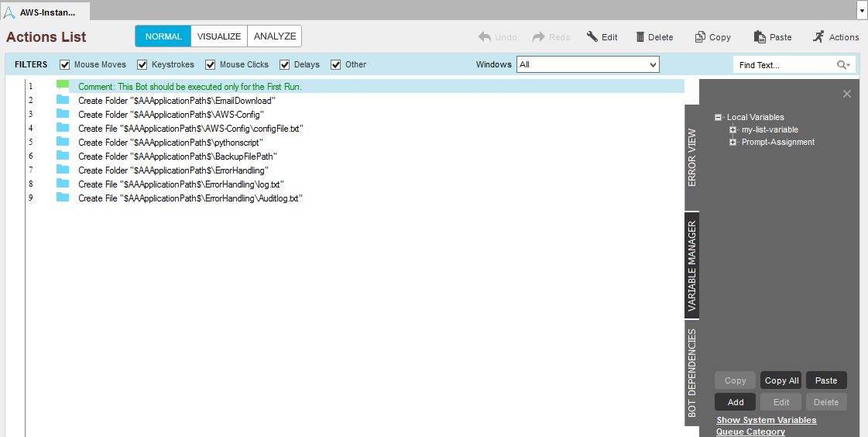This screenshot has width=868, height=437.
Task: Toggle the Keystrokes filter checkbox
Action: (x=142, y=65)
